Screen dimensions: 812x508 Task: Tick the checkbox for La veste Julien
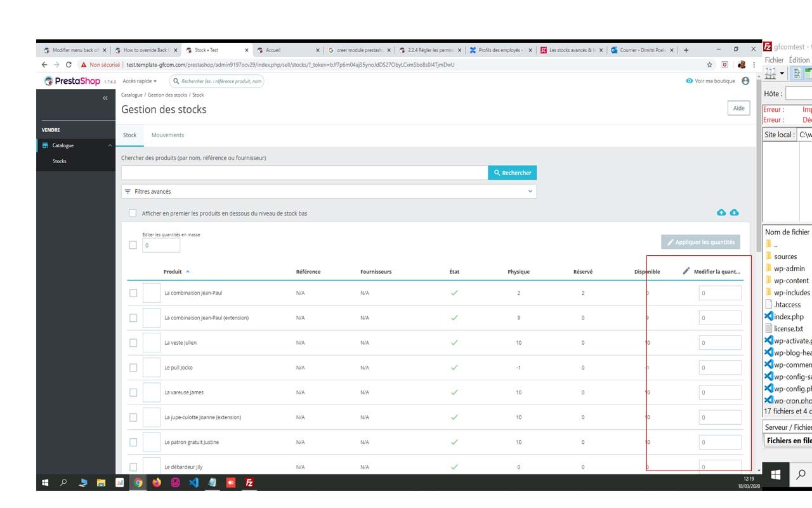click(x=133, y=343)
